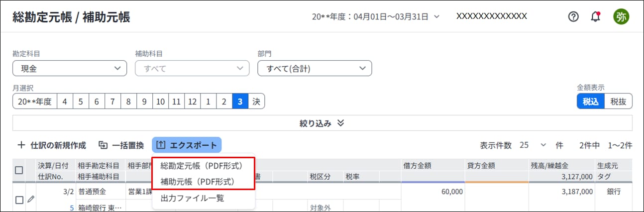This screenshot has height=212, width=644.
Task: Select month 2 tab
Action: coord(224,102)
